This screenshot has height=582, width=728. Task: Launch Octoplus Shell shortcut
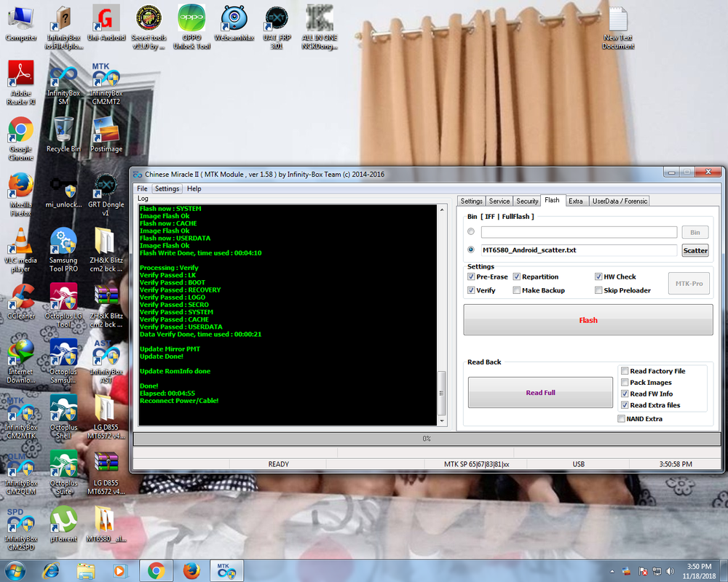coord(63,417)
